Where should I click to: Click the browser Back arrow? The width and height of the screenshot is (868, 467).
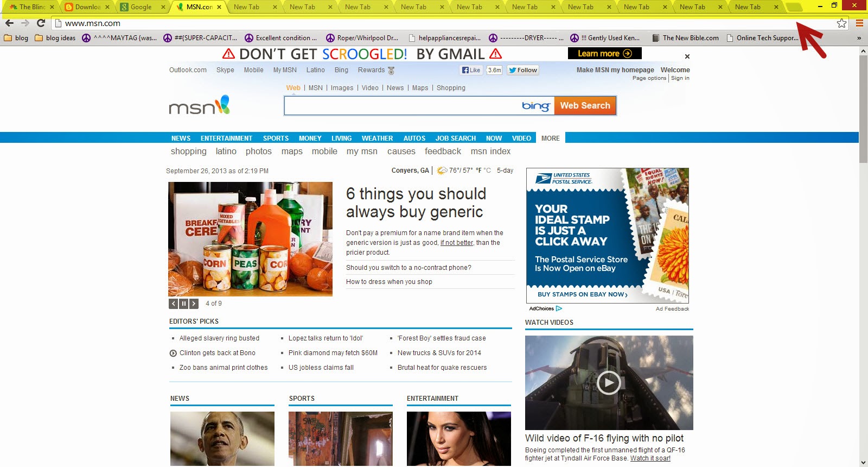coord(9,23)
